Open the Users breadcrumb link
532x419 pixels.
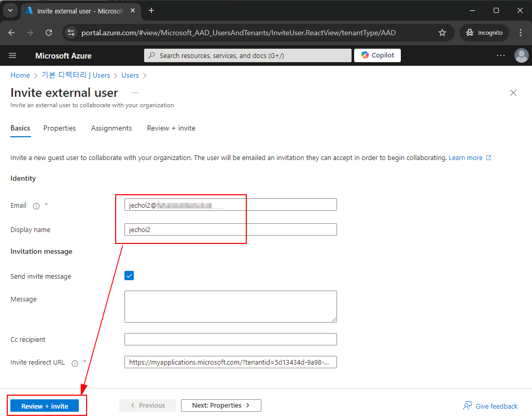(130, 75)
